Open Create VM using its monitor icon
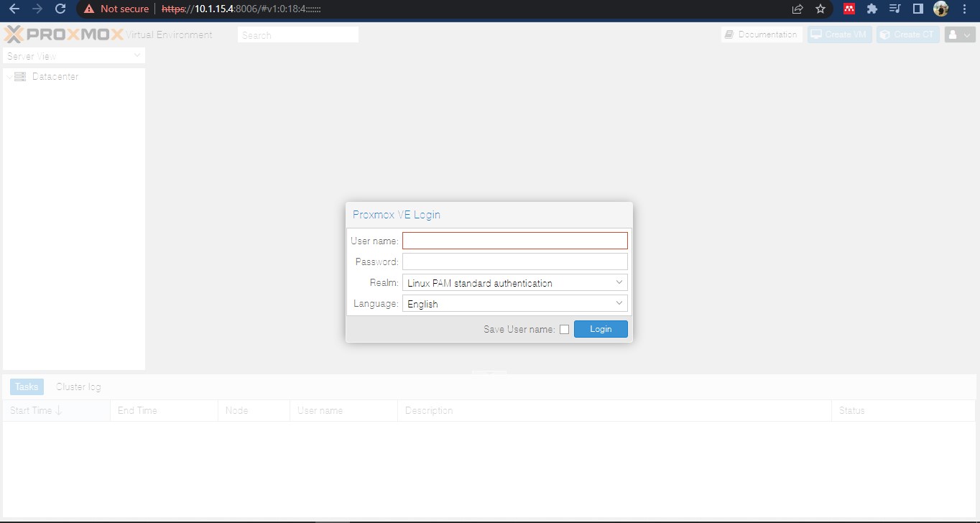 [x=815, y=34]
